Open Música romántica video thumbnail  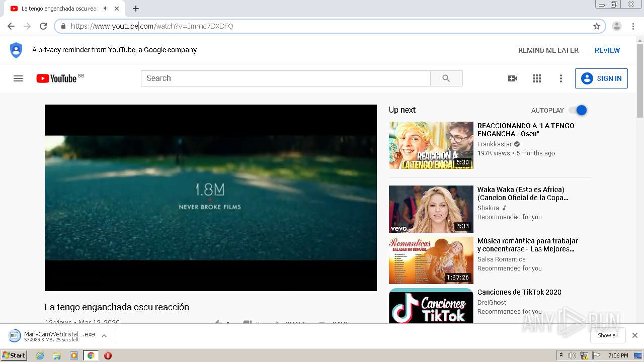click(x=431, y=260)
